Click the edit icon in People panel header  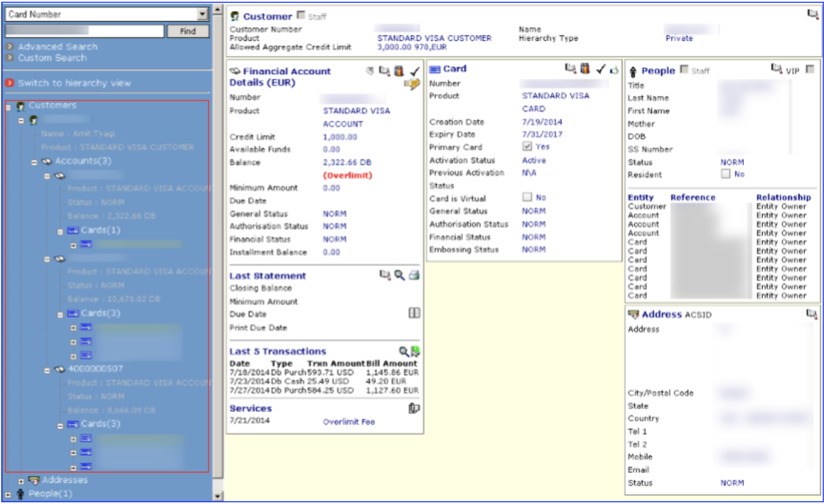click(777, 68)
